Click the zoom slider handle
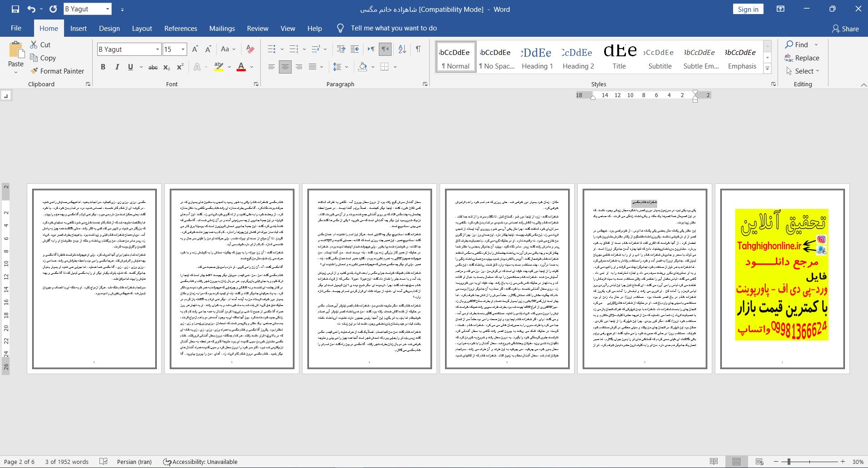Image resolution: width=868 pixels, height=468 pixels. pyautogui.click(x=789, y=462)
